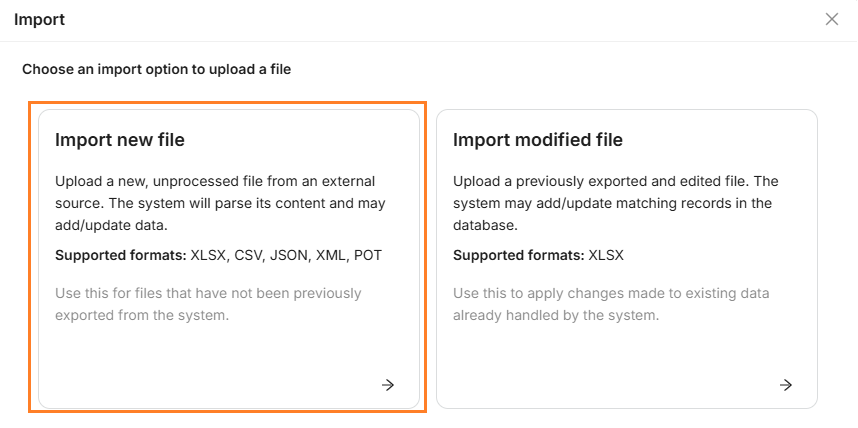The width and height of the screenshot is (858, 428).
Task: Click the "Import" dialog title text
Action: pos(40,19)
